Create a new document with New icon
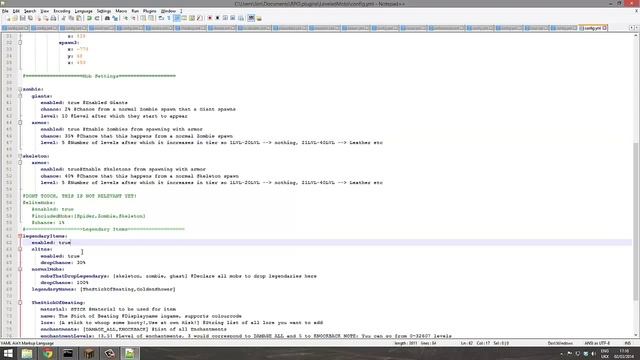Viewport: 640px width, 360px height. 8,18
